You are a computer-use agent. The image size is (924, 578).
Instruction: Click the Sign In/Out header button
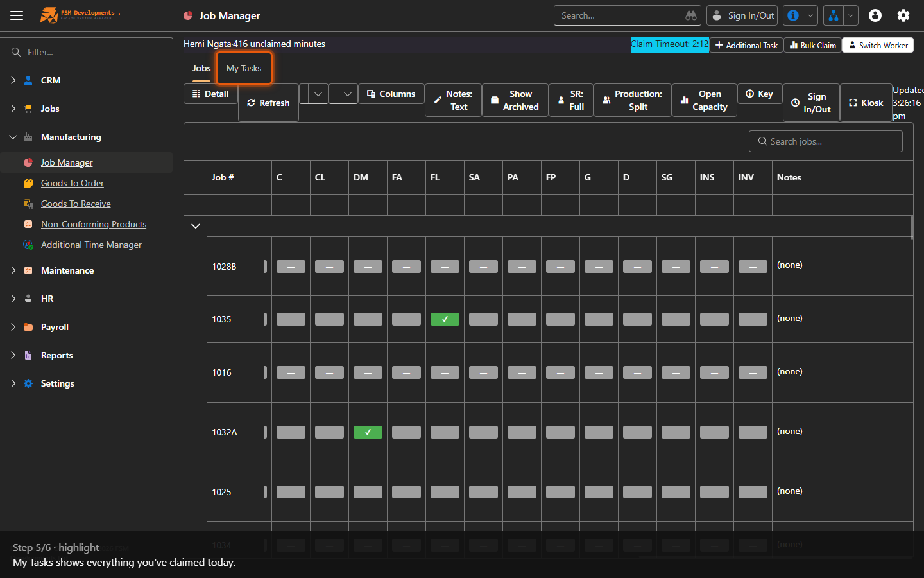[742, 15]
